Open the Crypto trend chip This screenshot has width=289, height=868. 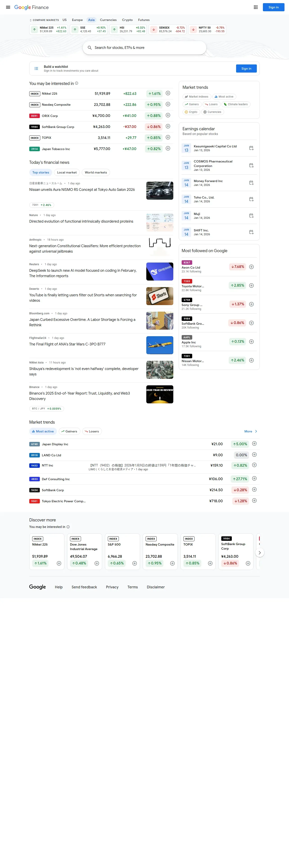pyautogui.click(x=191, y=112)
